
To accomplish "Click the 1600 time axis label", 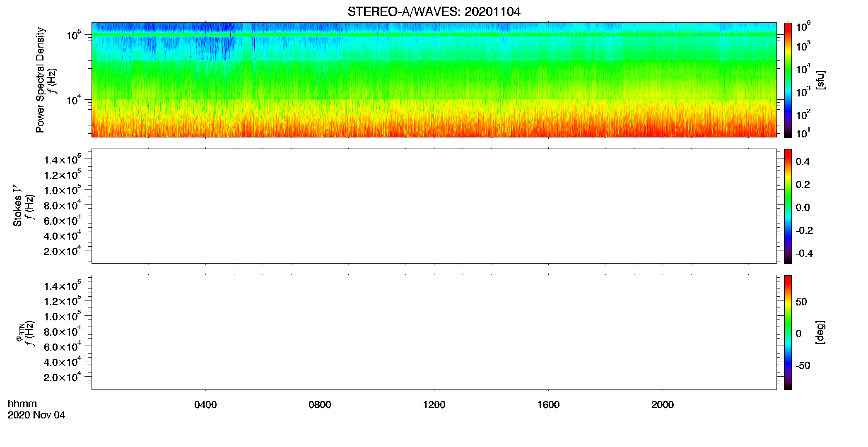I will [548, 405].
